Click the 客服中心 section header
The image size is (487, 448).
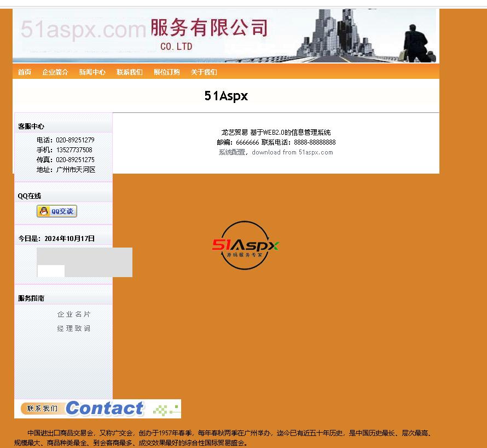31,126
